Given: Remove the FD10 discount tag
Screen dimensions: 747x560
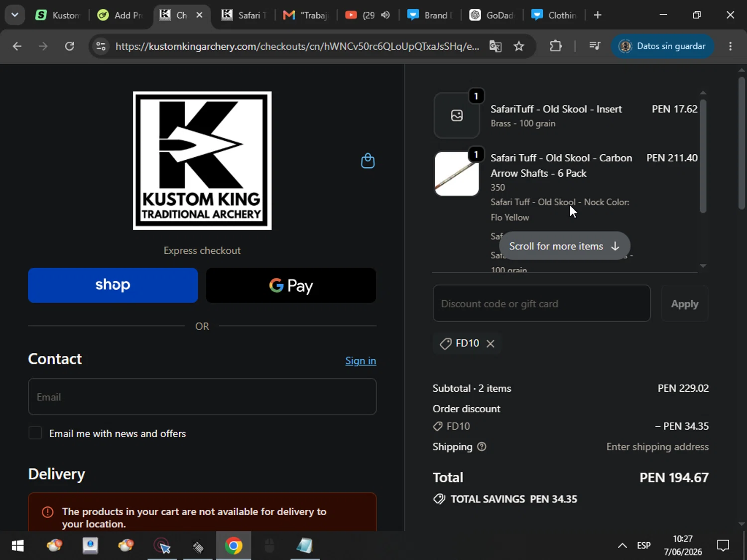Looking at the screenshot, I should pos(491,343).
